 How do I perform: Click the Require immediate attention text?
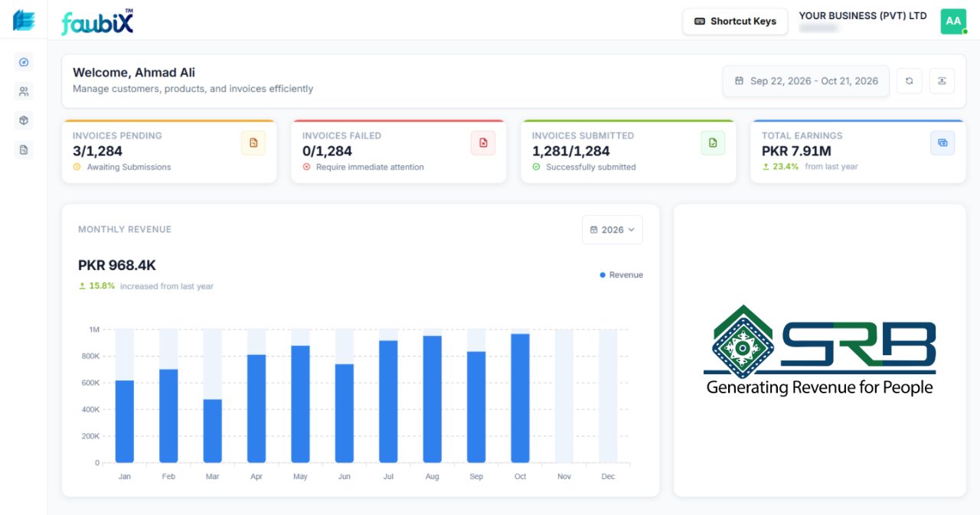370,167
